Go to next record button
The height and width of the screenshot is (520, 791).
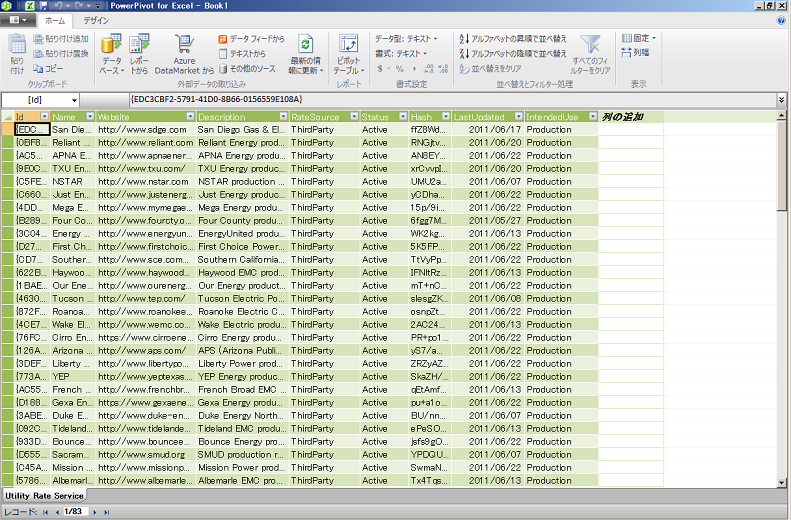tap(95, 512)
